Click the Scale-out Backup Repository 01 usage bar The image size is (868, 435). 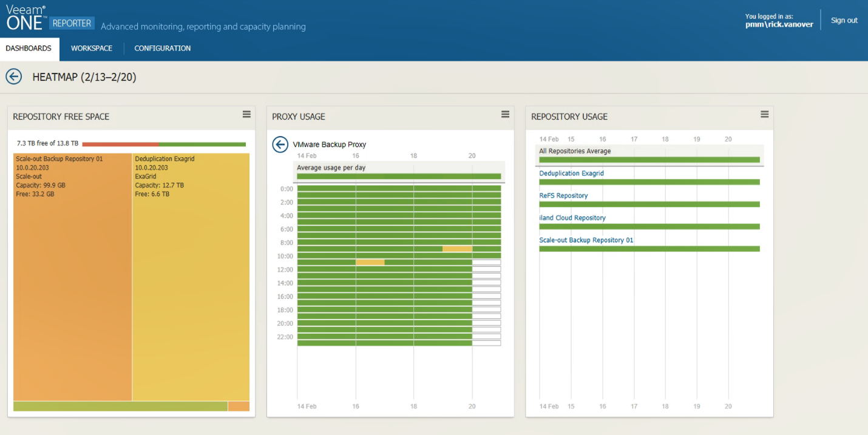point(649,249)
